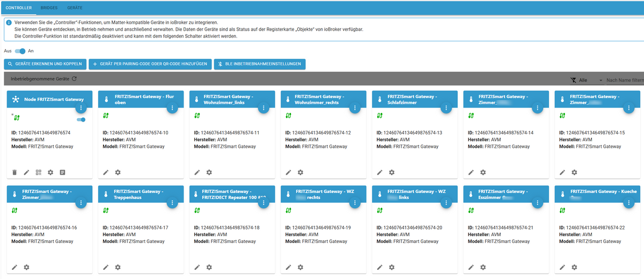Click green connection status icon on Flur oben card

pyautogui.click(x=106, y=116)
